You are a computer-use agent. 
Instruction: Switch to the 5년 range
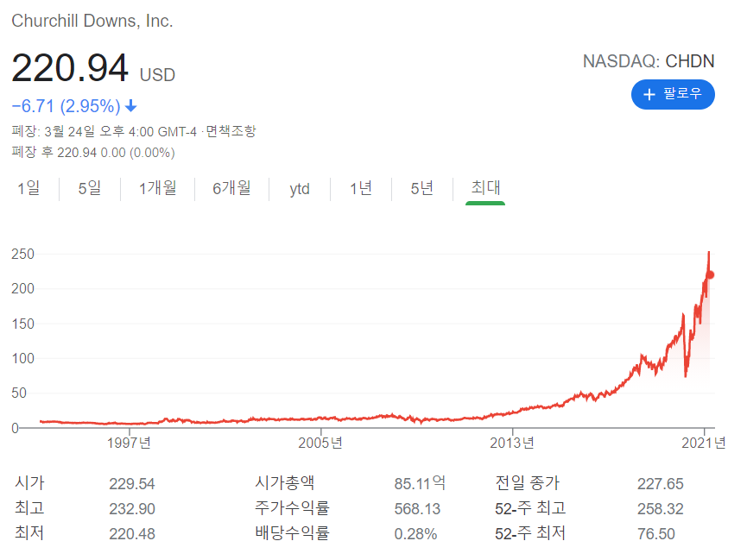point(421,188)
